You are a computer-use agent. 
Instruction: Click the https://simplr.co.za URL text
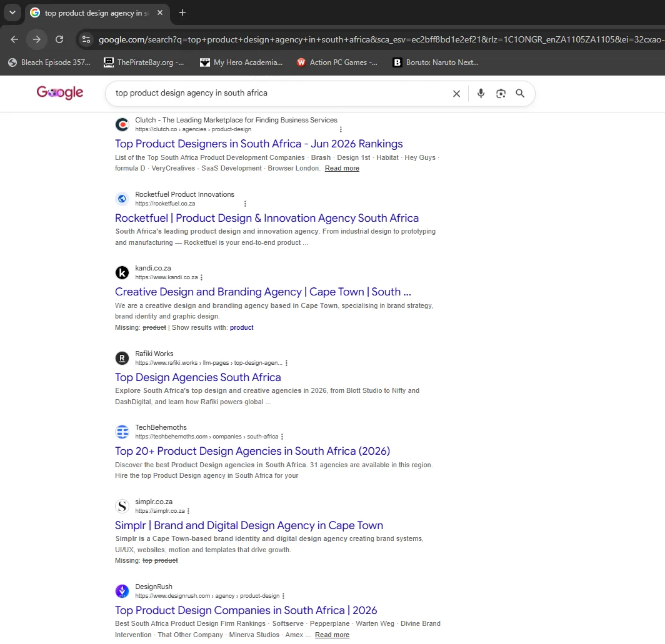coord(160,511)
